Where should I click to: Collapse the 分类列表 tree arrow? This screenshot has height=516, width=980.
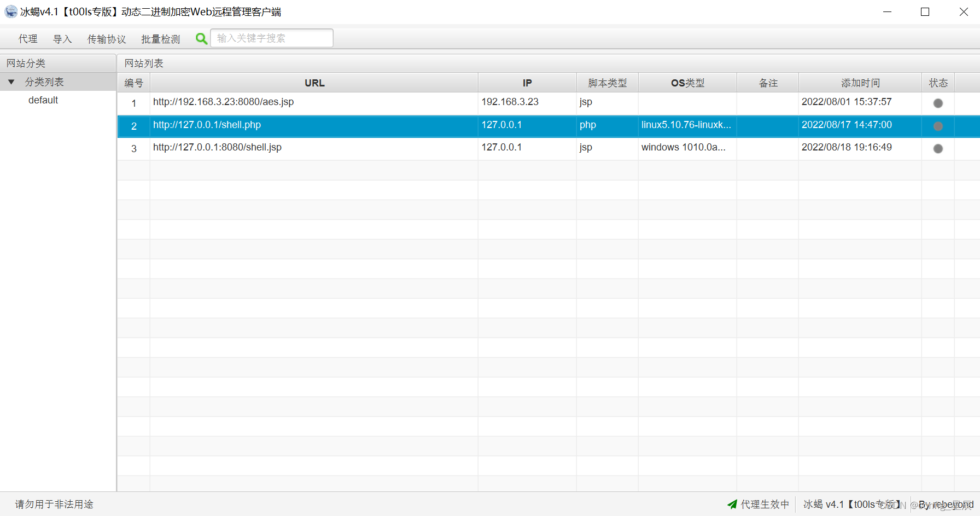click(11, 82)
